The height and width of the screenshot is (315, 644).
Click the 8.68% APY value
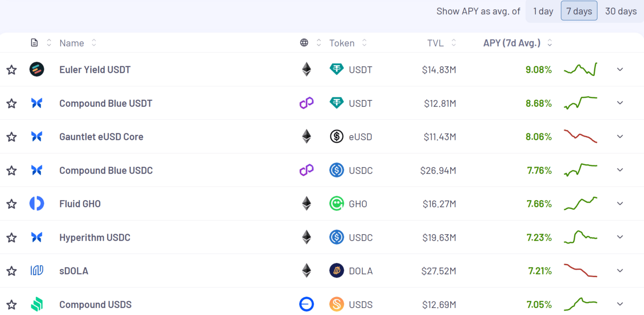[539, 103]
